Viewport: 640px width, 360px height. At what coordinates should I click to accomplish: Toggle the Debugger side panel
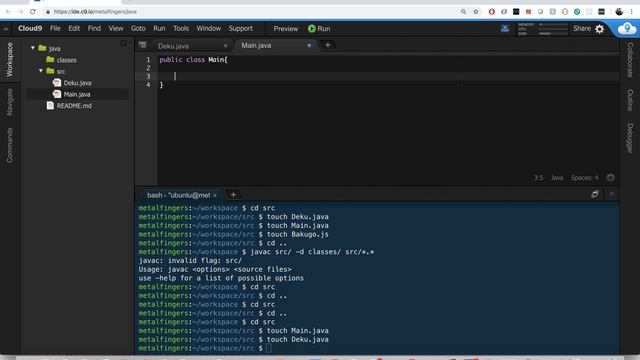[630, 138]
